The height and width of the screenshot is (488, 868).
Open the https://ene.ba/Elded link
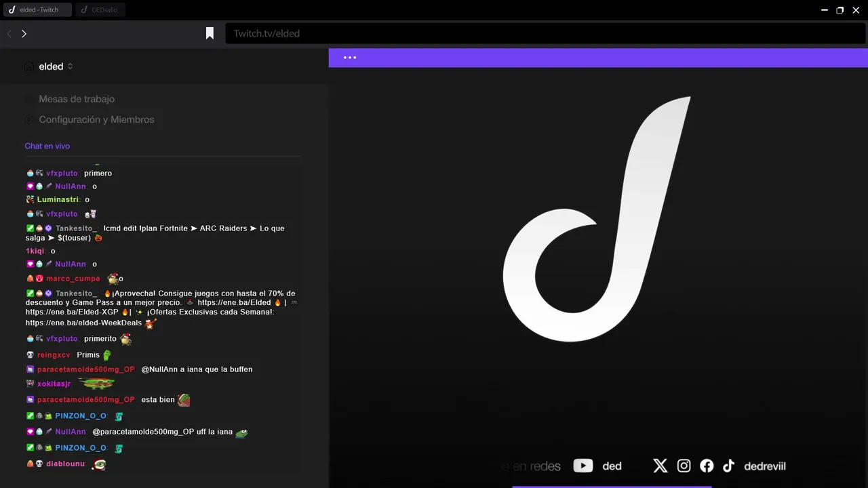(235, 302)
